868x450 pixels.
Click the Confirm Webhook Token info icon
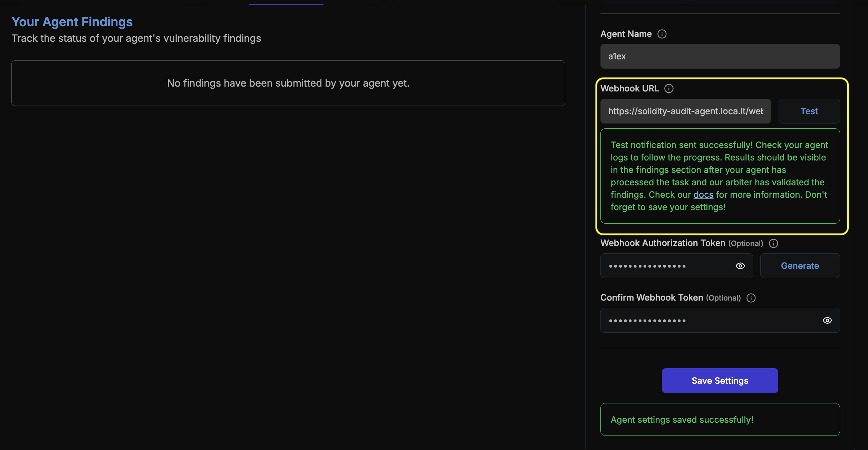click(x=751, y=298)
